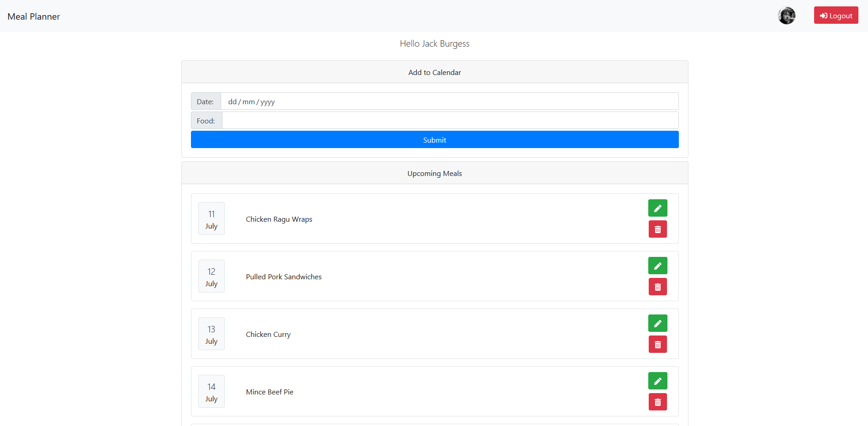The width and height of the screenshot is (868, 426).
Task: Go to the Meal Planner home link
Action: [x=34, y=16]
